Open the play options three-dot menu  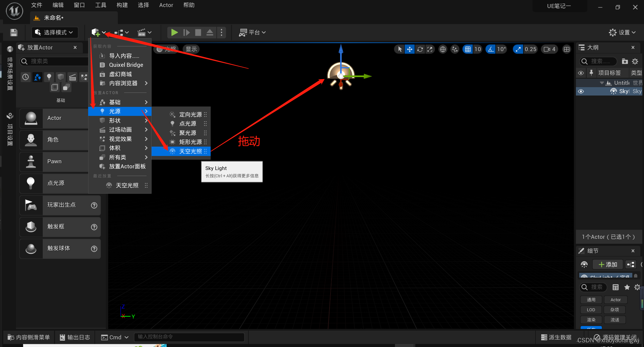tap(221, 32)
